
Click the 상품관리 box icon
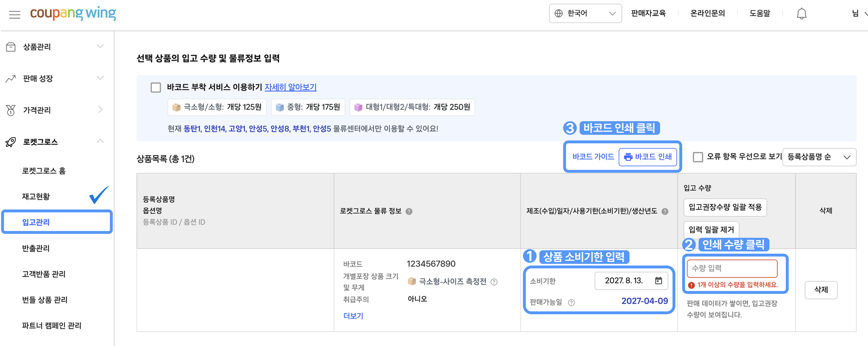click(11, 47)
